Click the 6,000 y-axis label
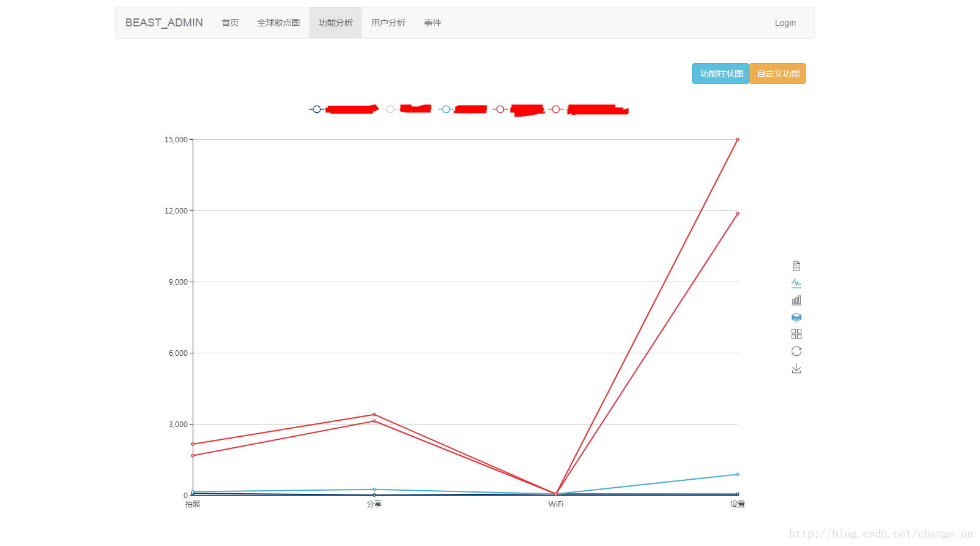 coord(179,353)
